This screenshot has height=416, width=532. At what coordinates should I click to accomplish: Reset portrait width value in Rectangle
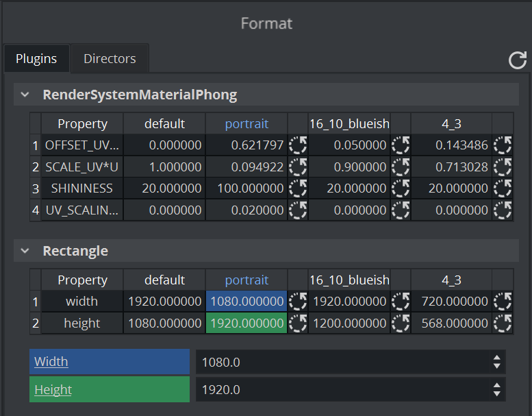pos(298,302)
